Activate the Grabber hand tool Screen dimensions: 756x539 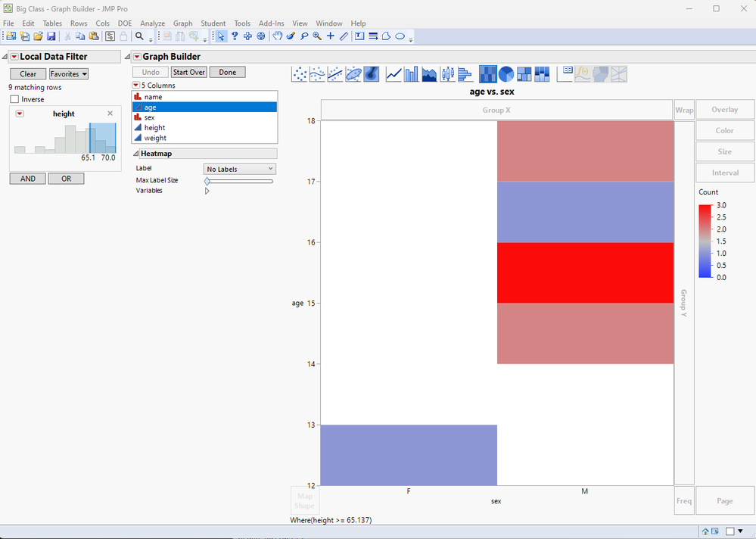point(277,36)
